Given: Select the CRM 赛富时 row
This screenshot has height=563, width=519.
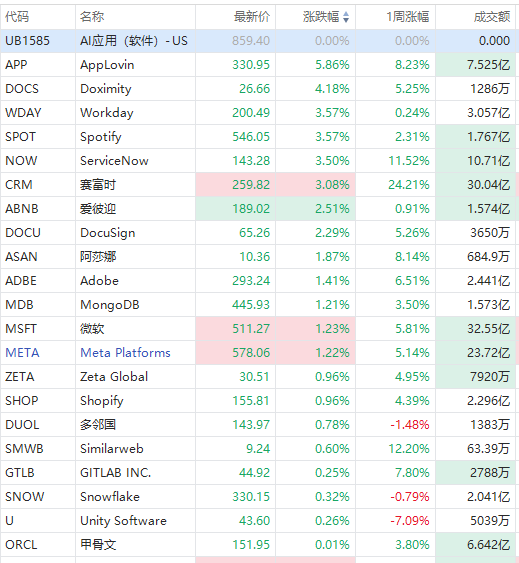Looking at the screenshot, I should coord(259,185).
